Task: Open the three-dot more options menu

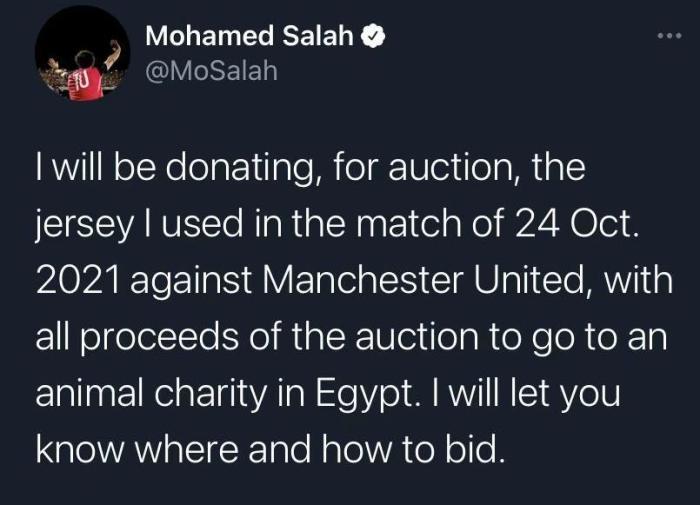Action: 667,37
